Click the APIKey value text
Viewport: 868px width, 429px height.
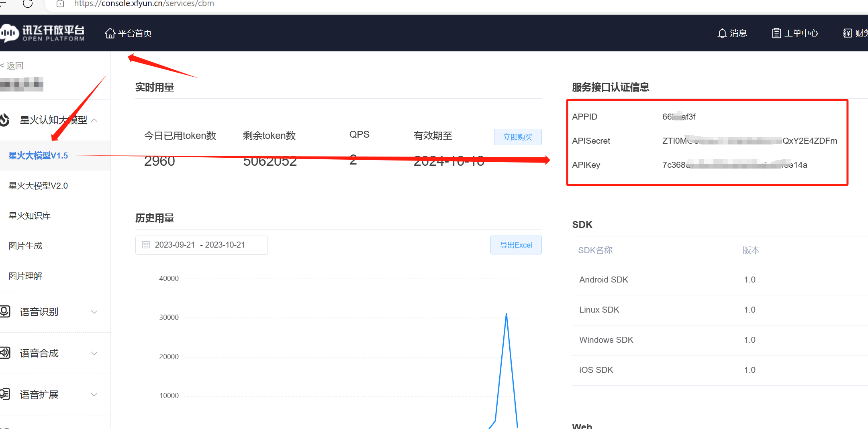pos(735,165)
